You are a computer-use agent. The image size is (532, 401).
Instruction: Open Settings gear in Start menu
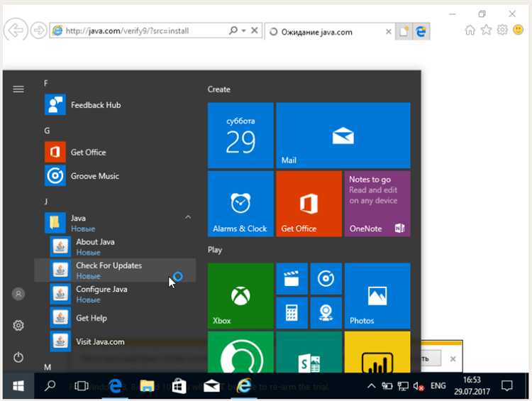[x=18, y=325]
